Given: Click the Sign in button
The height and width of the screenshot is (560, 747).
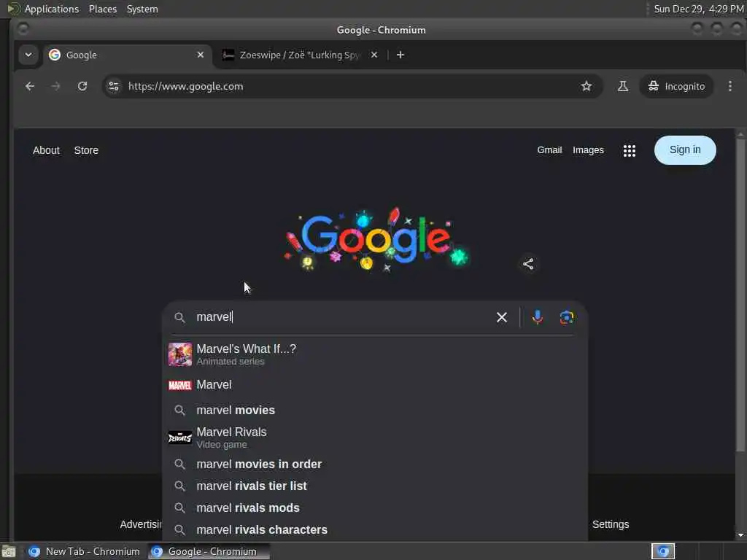Looking at the screenshot, I should click(x=685, y=150).
